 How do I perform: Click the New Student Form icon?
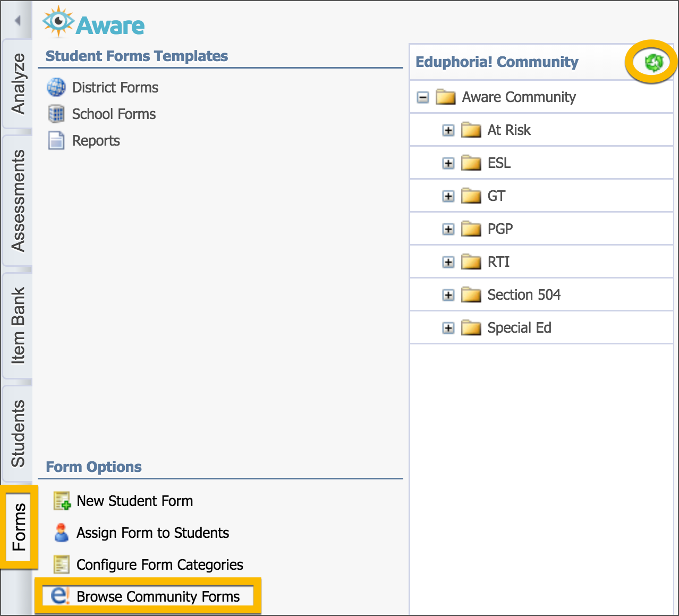tap(62, 501)
